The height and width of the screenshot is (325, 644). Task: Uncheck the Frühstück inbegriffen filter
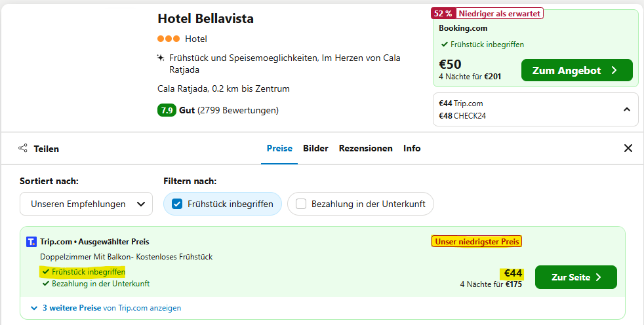coord(177,204)
